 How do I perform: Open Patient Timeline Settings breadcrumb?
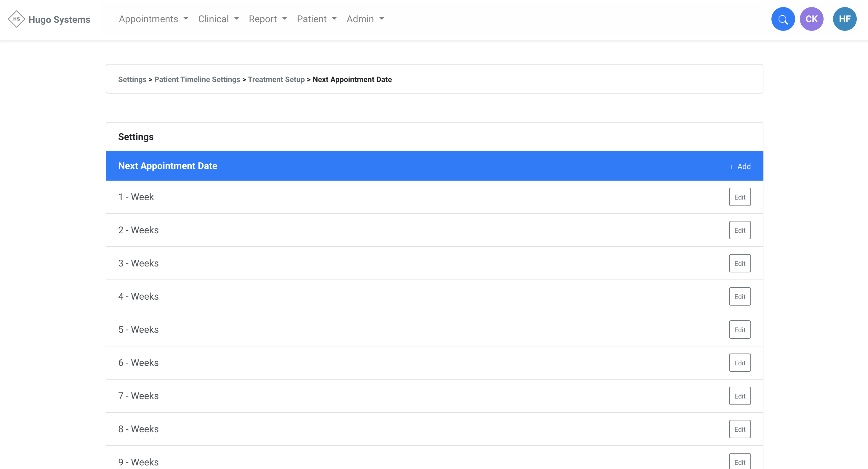tap(197, 79)
